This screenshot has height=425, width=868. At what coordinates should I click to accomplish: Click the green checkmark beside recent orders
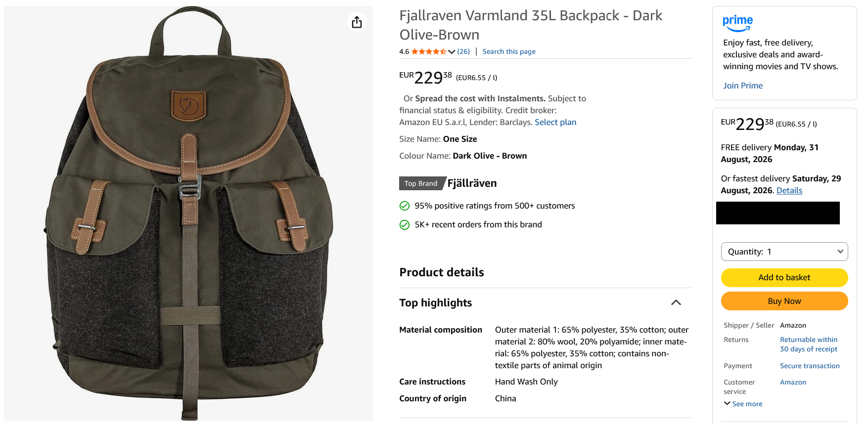[405, 225]
